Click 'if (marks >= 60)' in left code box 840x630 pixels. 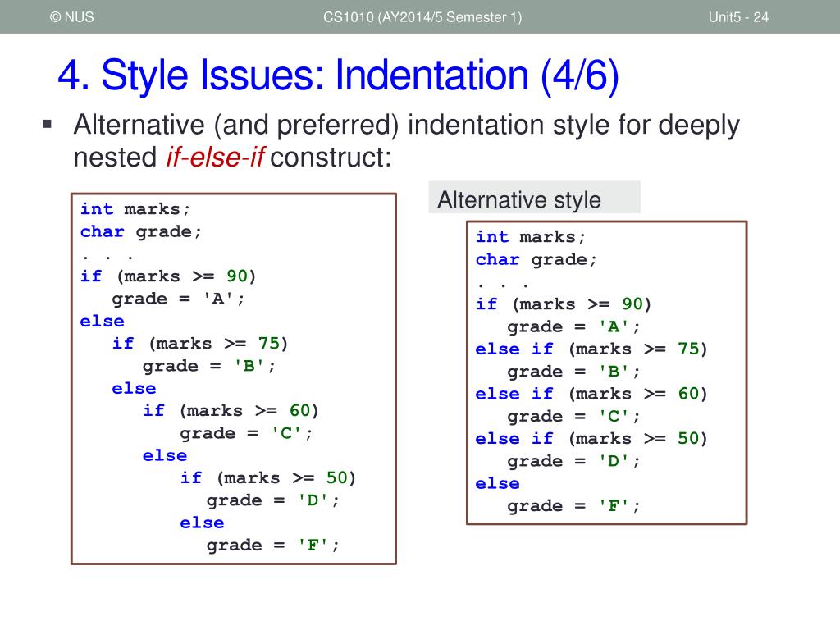[x=231, y=410]
